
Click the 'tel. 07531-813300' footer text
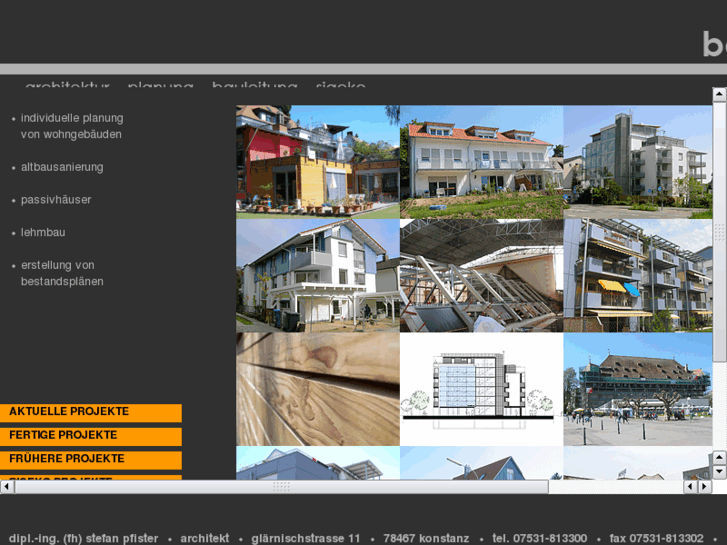[539, 539]
